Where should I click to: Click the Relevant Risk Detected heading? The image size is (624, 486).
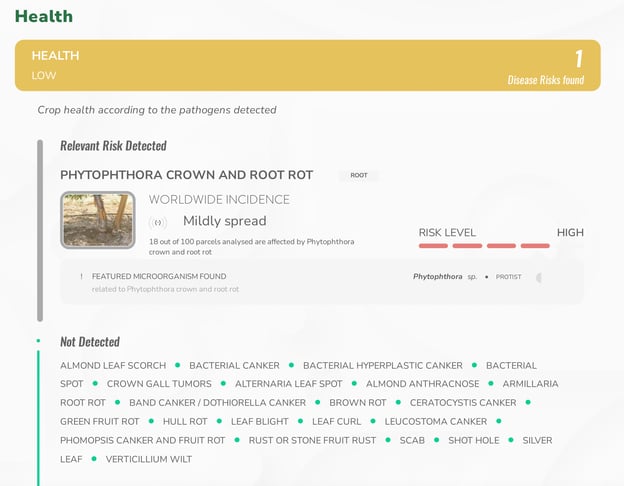[x=113, y=146]
